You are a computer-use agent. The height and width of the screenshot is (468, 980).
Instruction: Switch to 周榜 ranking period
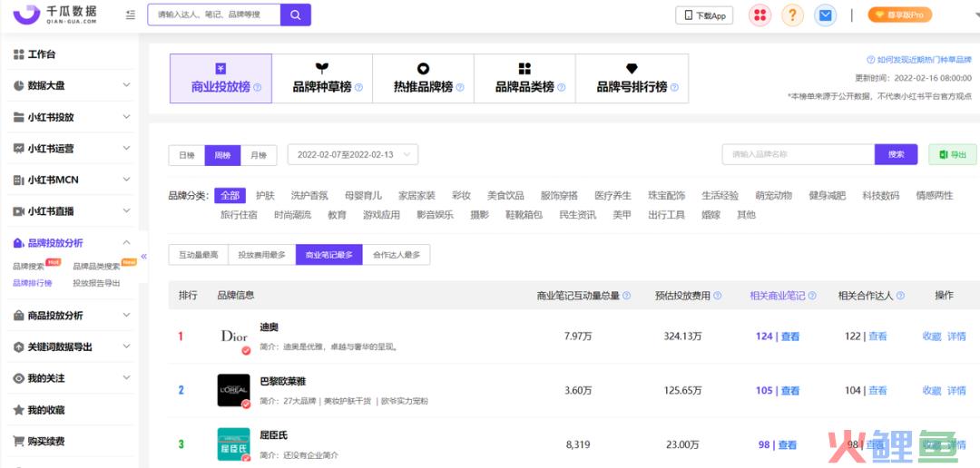222,155
